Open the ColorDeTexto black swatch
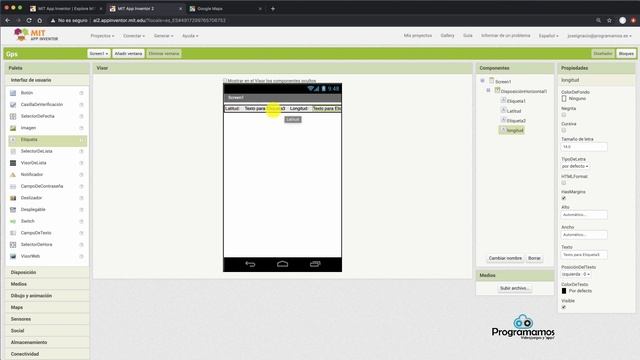Image resolution: width=640 pixels, height=360 pixels. (x=564, y=291)
